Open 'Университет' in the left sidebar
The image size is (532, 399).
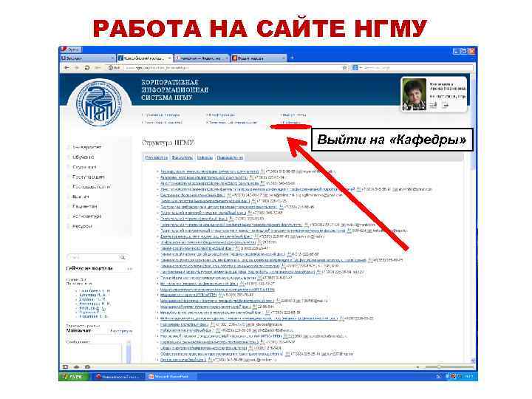pos(87,147)
